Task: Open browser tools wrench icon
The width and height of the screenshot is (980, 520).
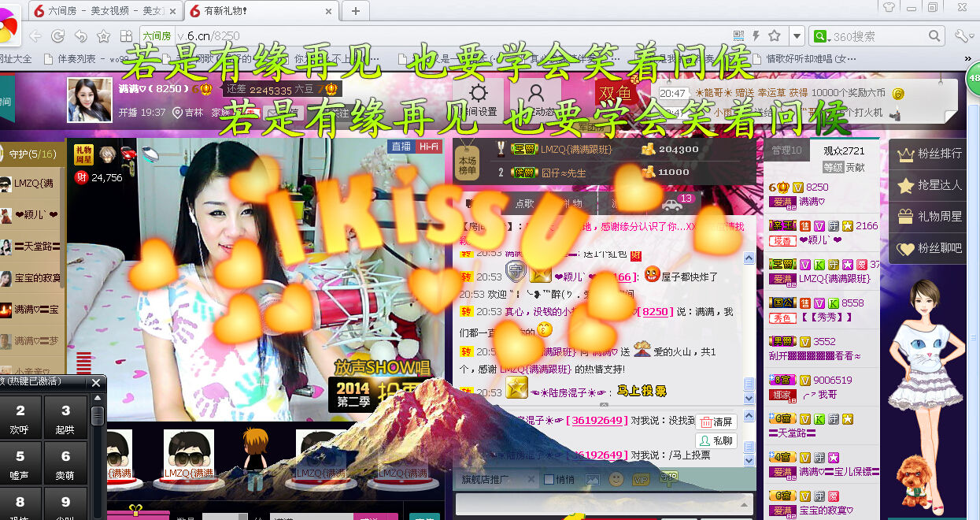Action: tap(960, 36)
